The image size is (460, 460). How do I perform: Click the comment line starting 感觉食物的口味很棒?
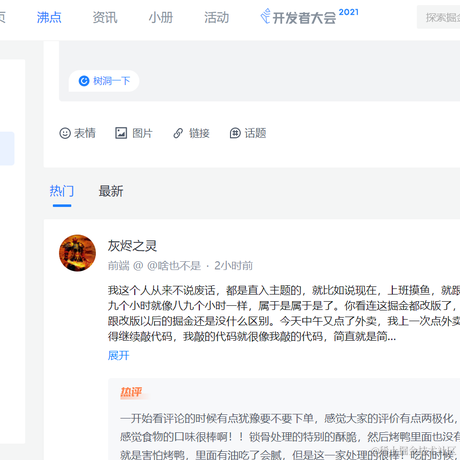(x=290, y=436)
